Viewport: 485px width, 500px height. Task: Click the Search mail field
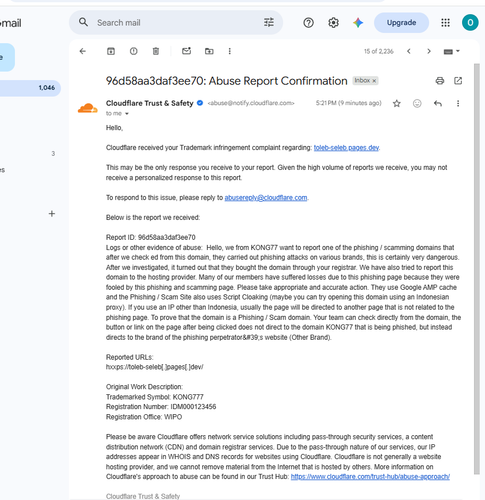pos(177,23)
